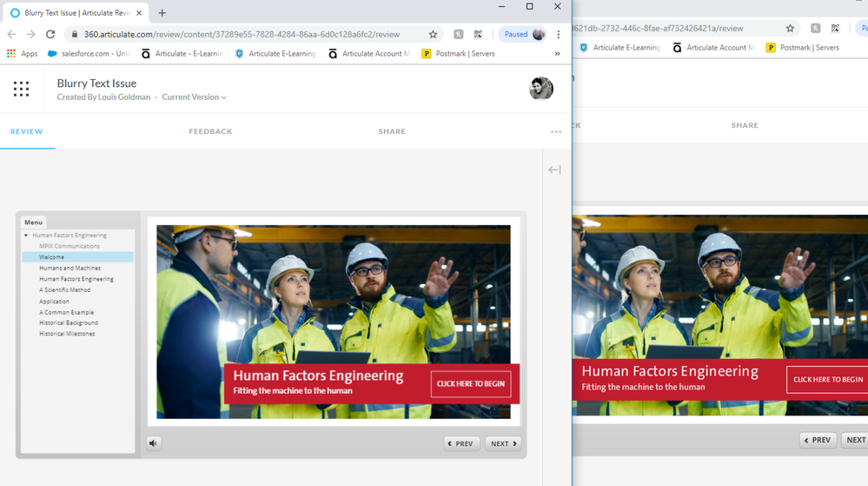
Task: Open the Chrome three-dot menu
Action: click(559, 35)
